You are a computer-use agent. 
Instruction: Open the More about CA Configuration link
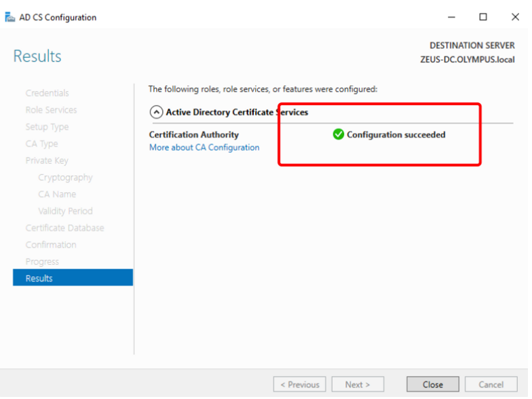[204, 147]
